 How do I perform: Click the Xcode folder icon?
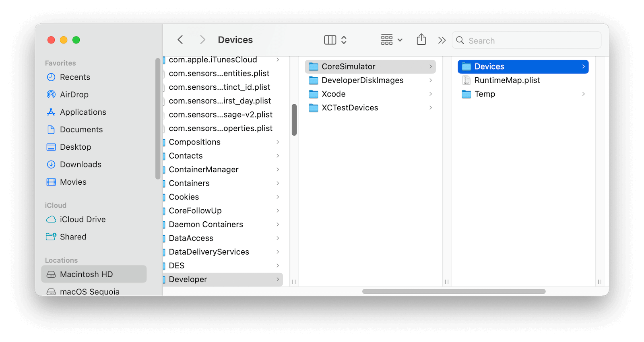coord(314,94)
